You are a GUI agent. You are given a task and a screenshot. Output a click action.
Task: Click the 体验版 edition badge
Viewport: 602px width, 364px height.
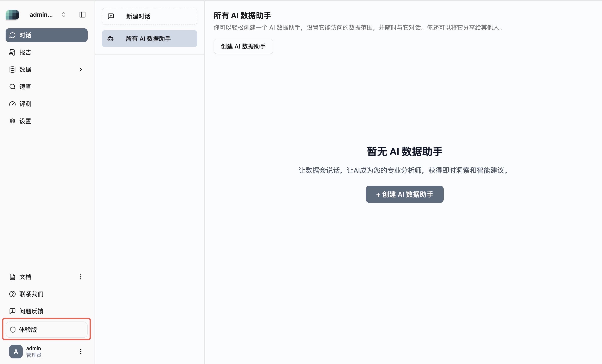(46, 330)
